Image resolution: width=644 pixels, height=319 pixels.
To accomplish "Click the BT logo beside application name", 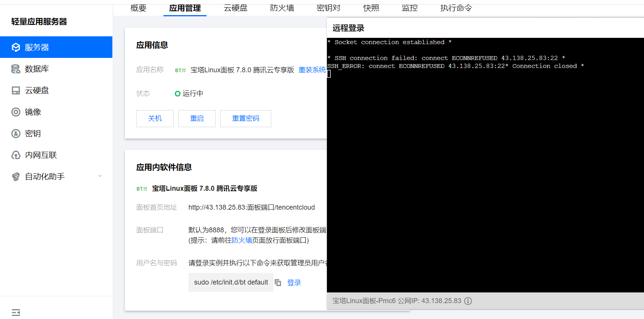I will [x=180, y=70].
